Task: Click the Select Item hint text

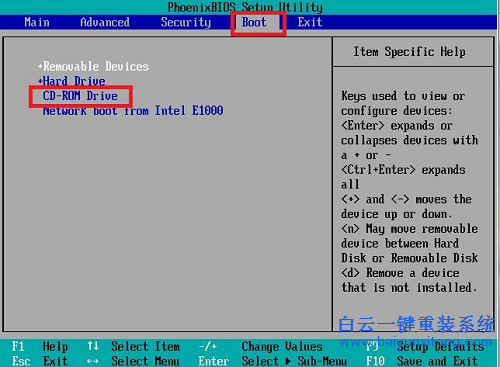Action: pyautogui.click(x=145, y=346)
